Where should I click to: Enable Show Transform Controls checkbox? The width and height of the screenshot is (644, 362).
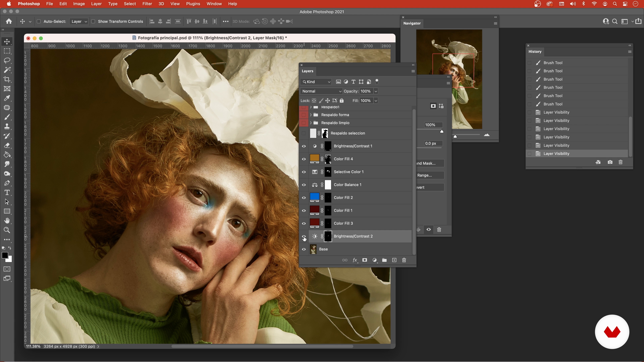93,21
